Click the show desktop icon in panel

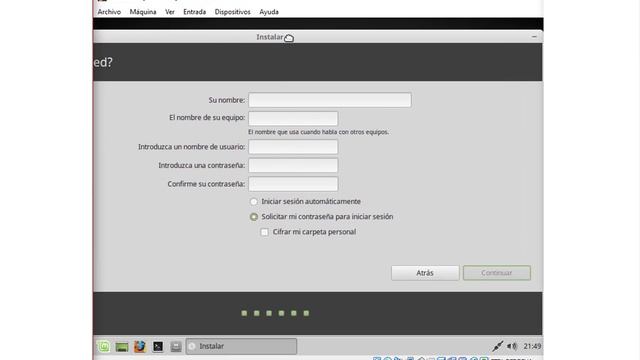click(122, 347)
